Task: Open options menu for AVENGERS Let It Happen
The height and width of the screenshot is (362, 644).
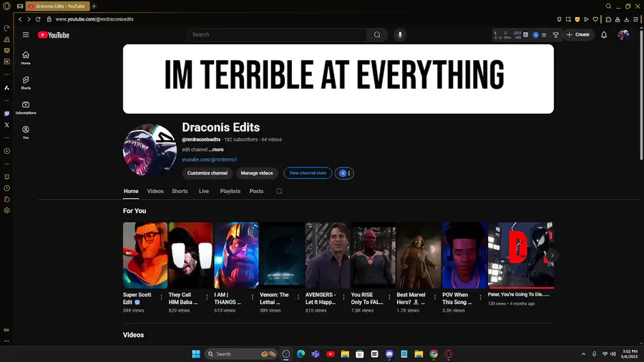Action: pos(343,297)
